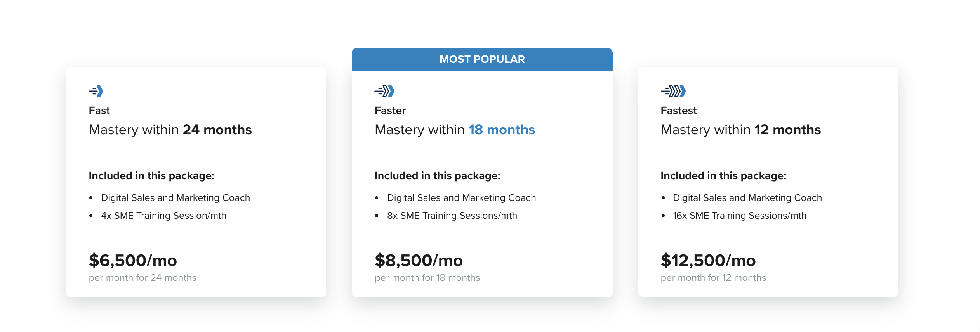
Task: Click the Fastest plan title
Action: pyautogui.click(x=679, y=111)
